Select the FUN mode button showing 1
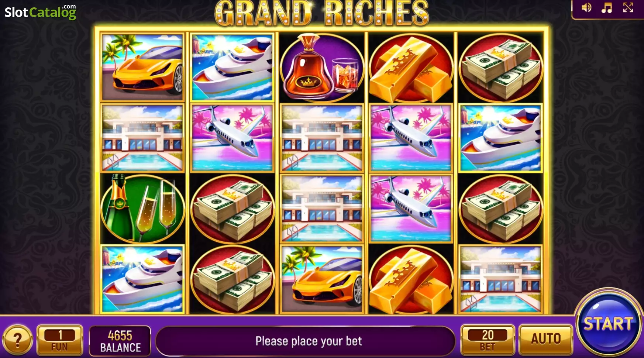Screen dimensions: 644x358 pyautogui.click(x=60, y=340)
